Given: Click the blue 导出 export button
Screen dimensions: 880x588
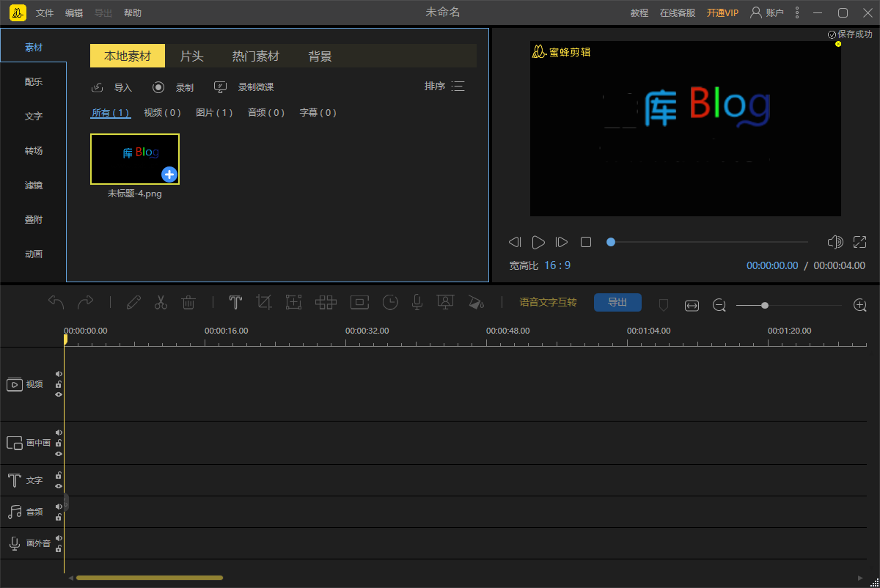Looking at the screenshot, I should coord(617,302).
